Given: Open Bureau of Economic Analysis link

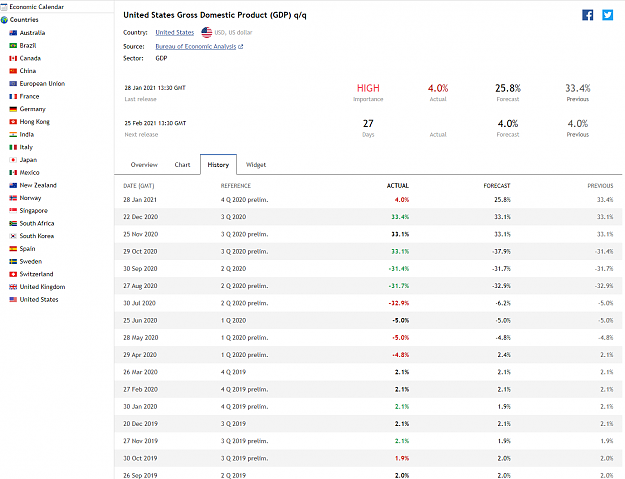Looking at the screenshot, I should tap(196, 46).
